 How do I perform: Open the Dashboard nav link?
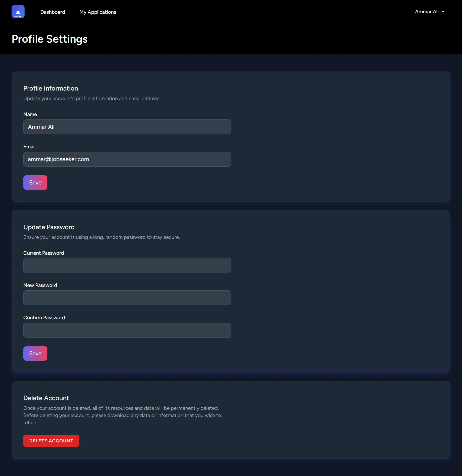pos(53,12)
